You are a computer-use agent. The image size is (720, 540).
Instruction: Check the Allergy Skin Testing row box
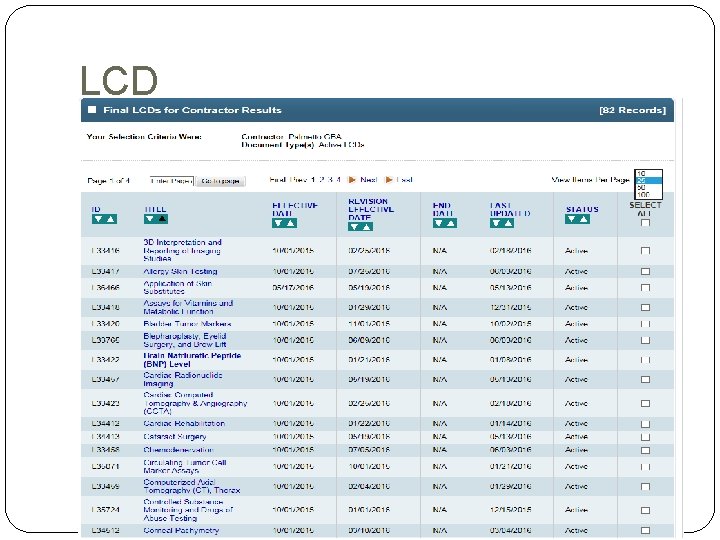645,271
